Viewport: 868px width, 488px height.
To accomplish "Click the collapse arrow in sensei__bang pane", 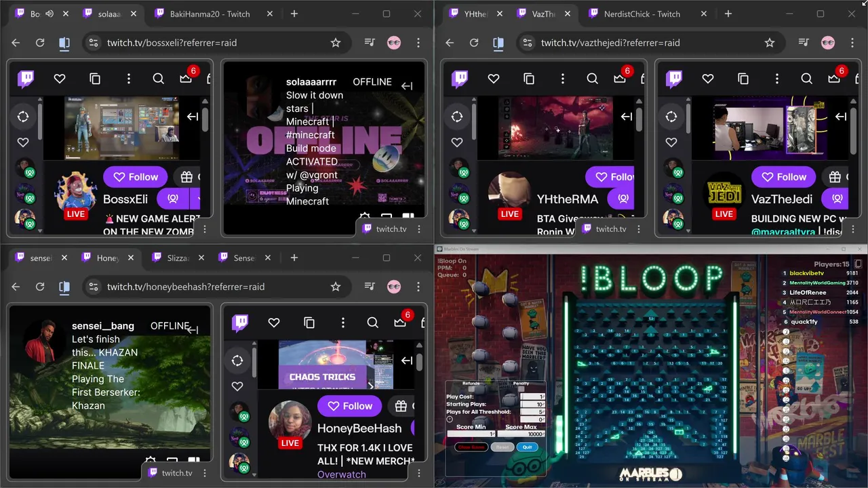I will point(193,330).
